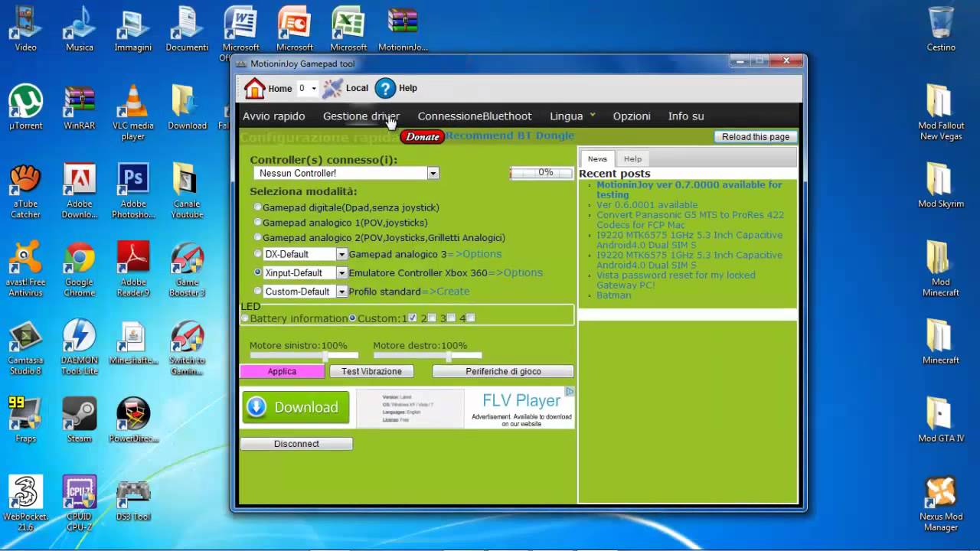Open the Gestione driver menu
The height and width of the screenshot is (551, 980).
pos(361,116)
